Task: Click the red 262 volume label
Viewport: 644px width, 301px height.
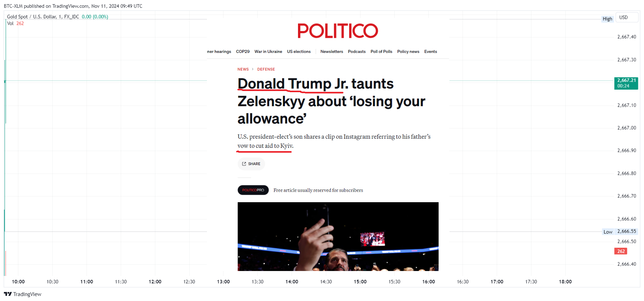Action: click(621, 251)
